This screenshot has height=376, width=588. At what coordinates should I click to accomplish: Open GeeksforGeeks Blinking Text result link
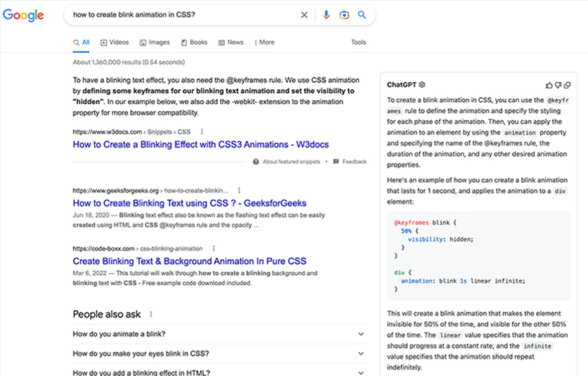(x=189, y=203)
